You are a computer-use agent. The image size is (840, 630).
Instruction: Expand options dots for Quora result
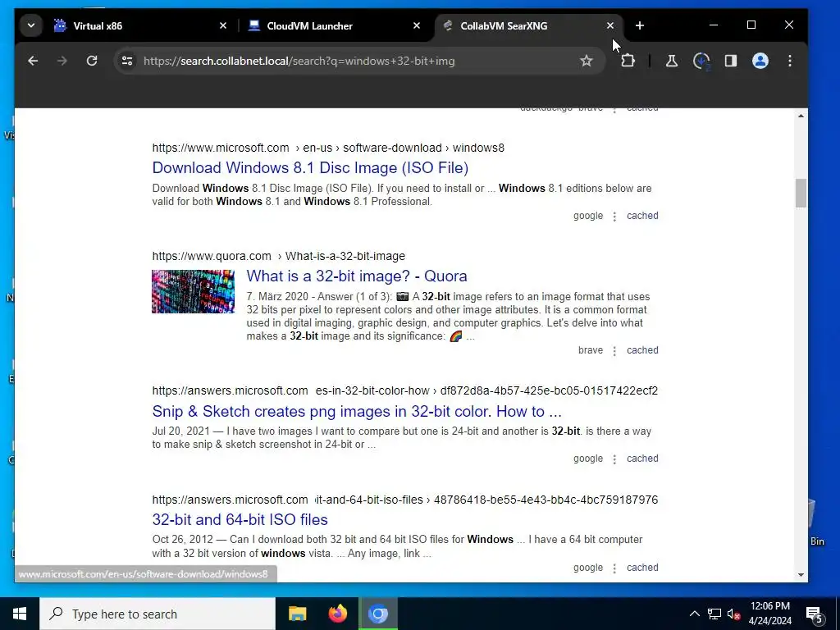click(x=614, y=351)
